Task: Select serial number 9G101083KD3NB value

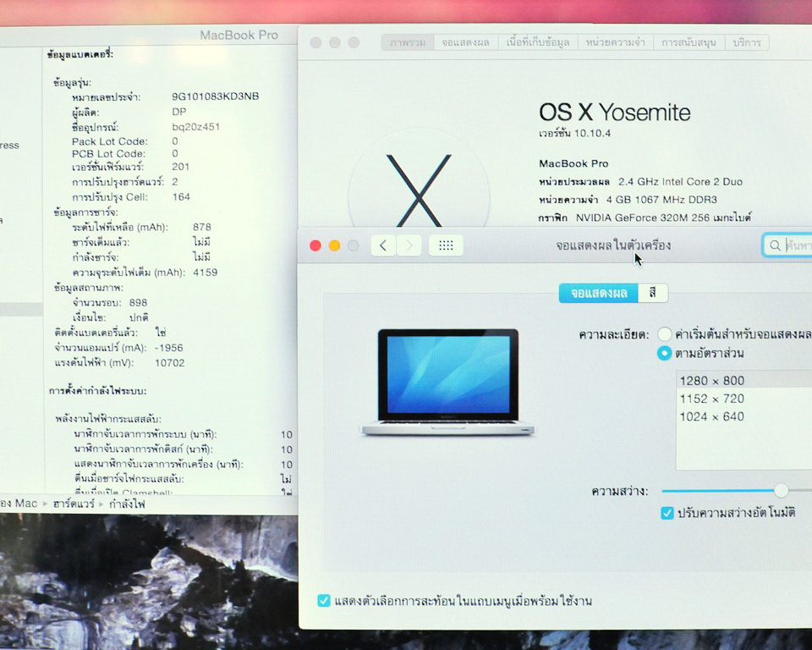Action: 216,96
